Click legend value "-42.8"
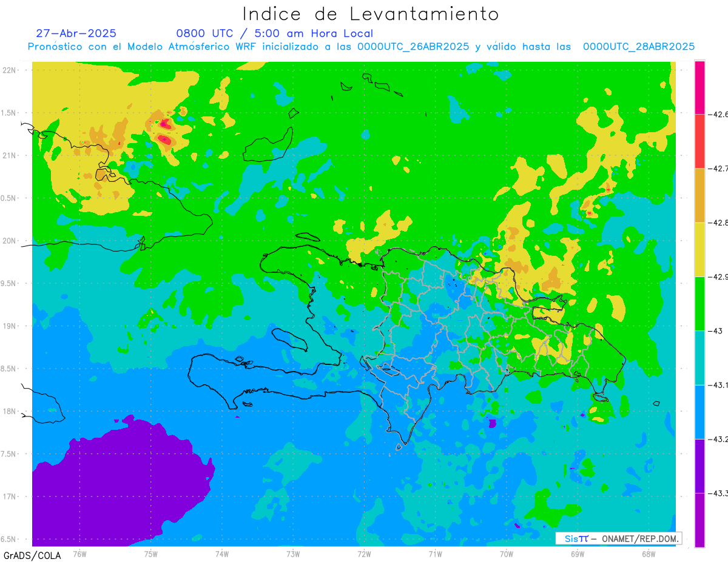Screen dimensions: 728x562 [718, 222]
